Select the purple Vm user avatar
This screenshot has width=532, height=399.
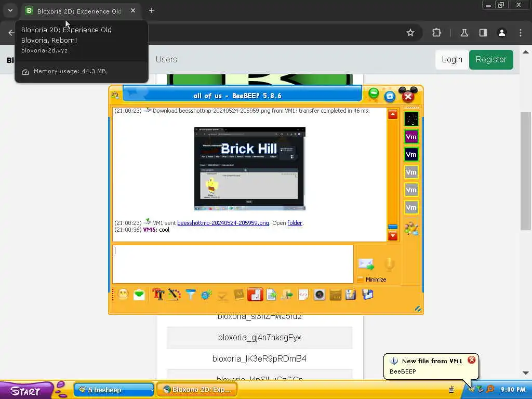tap(411, 137)
